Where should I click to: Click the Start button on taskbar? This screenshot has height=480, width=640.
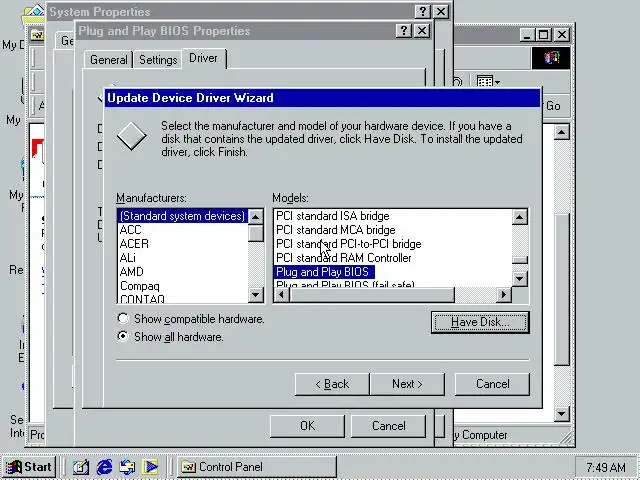tap(29, 467)
